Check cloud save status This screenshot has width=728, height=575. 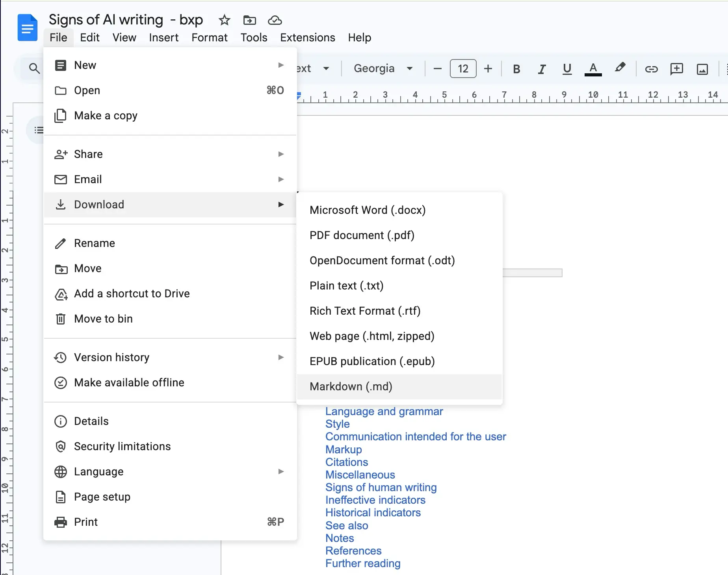pos(275,20)
